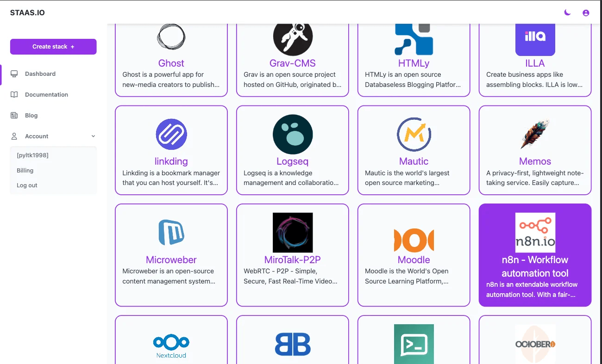Click the Nextcloud logo
This screenshot has width=602, height=364.
point(171,346)
